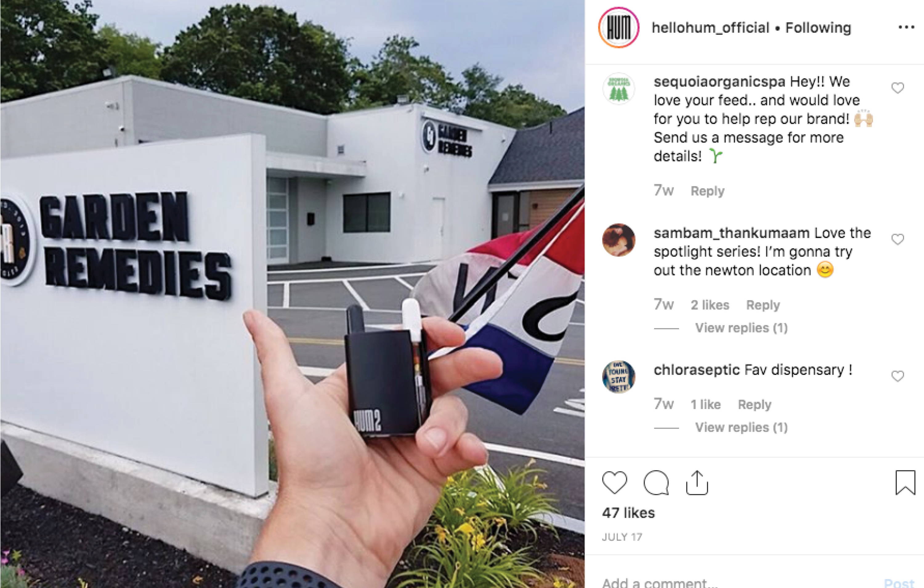The image size is (924, 588).
Task: Open the comment bubble icon
Action: click(656, 482)
